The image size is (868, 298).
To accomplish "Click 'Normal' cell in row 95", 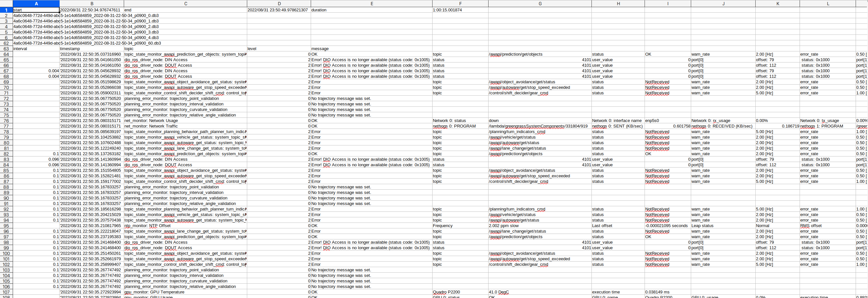I will (x=777, y=225).
